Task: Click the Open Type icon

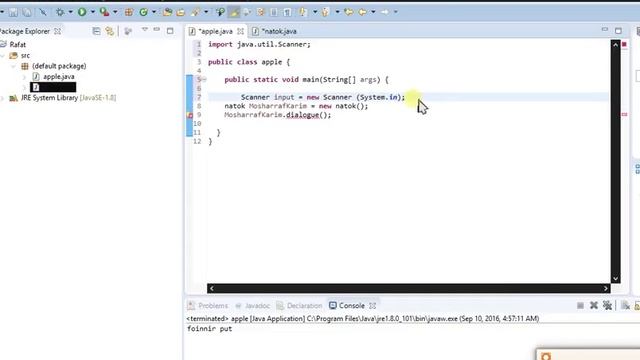Action: tap(167, 12)
